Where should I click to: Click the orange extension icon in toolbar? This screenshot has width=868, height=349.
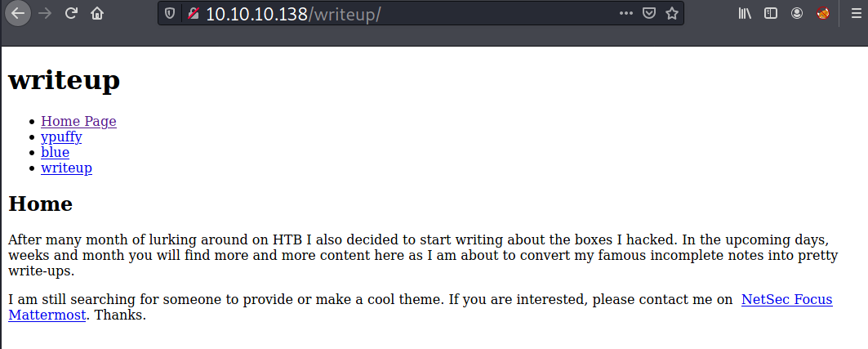pyautogui.click(x=823, y=13)
